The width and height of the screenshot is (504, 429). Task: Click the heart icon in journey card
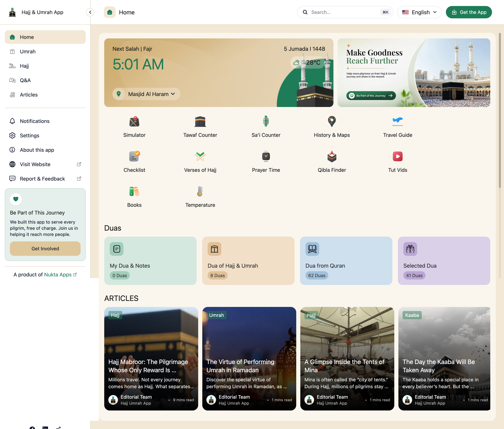16,199
